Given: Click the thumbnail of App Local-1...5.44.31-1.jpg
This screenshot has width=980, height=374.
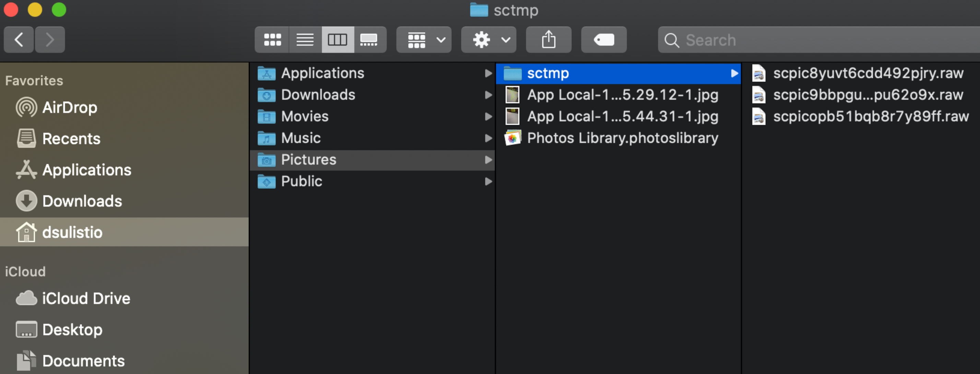Looking at the screenshot, I should click(512, 116).
